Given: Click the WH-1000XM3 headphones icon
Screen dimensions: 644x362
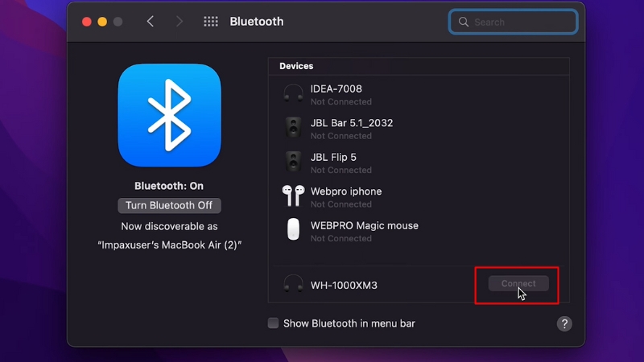Looking at the screenshot, I should tap(293, 284).
